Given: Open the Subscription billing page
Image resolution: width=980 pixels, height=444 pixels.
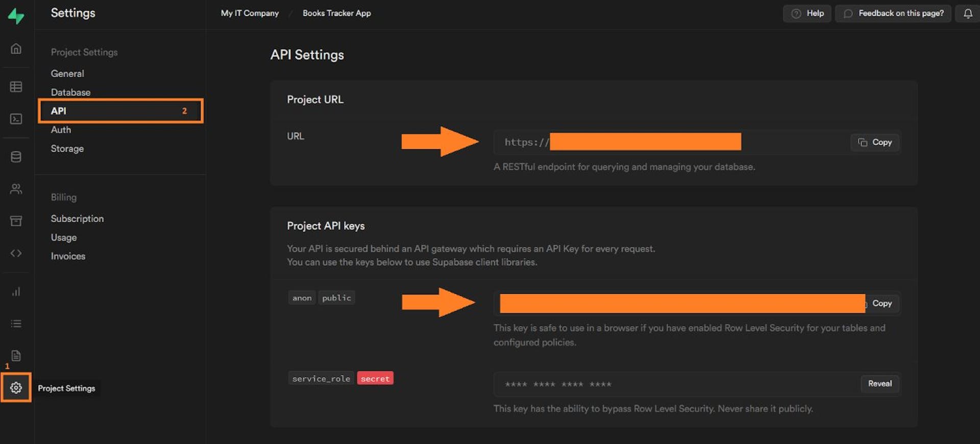Looking at the screenshot, I should click(77, 219).
